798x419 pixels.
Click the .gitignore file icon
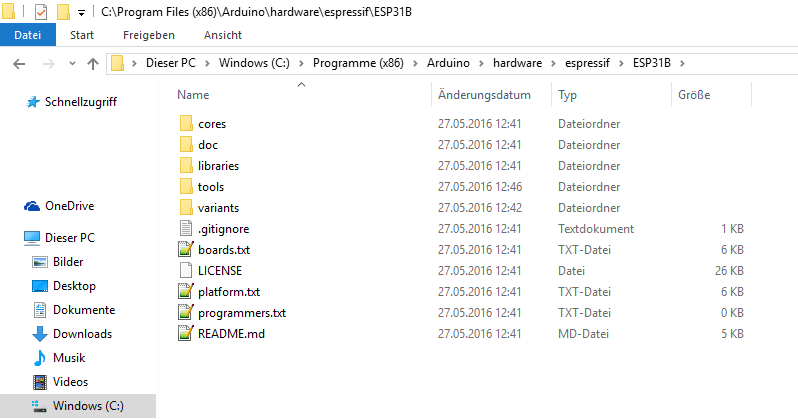coord(186,229)
